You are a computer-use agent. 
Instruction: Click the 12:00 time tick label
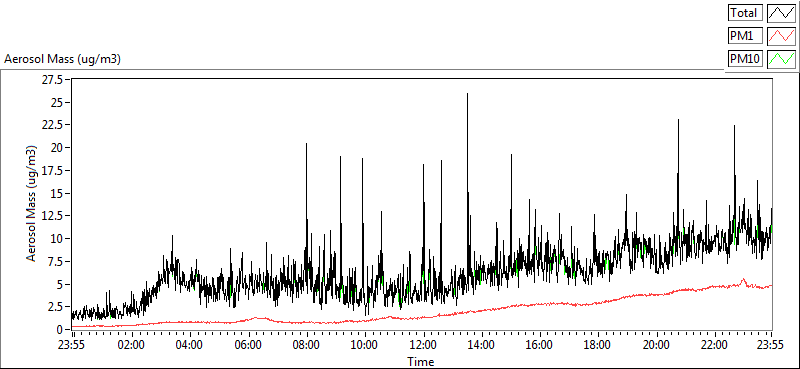pyautogui.click(x=422, y=344)
